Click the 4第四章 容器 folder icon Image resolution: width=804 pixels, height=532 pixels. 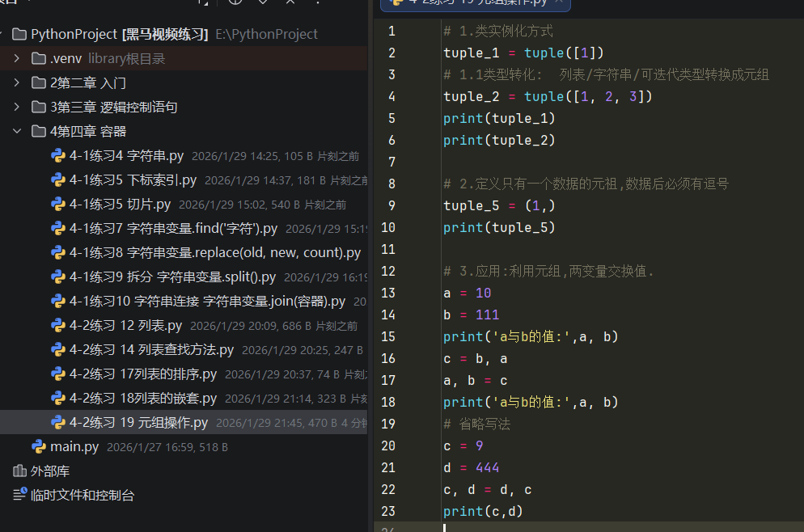pos(39,131)
